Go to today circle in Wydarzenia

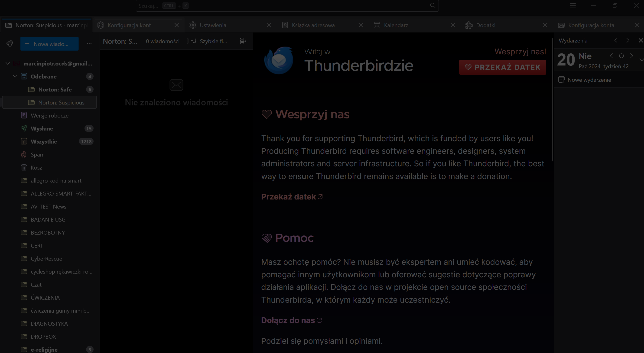[x=621, y=56]
